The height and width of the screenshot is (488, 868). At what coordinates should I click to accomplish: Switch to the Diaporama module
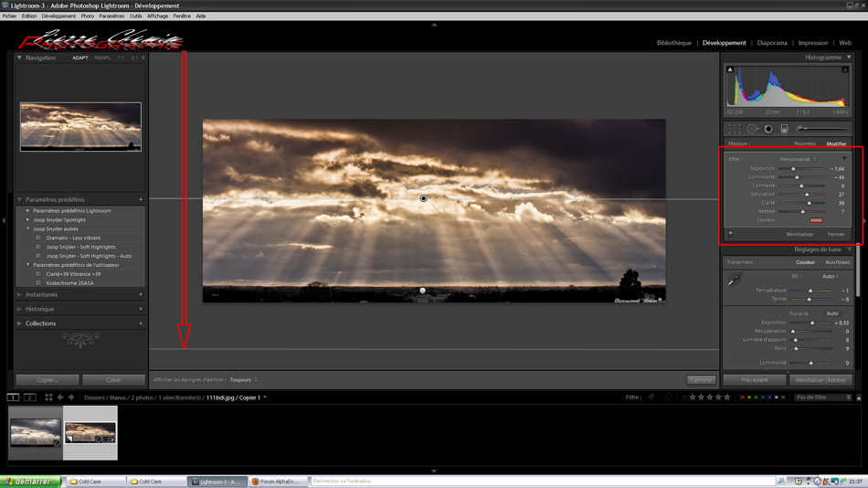772,43
